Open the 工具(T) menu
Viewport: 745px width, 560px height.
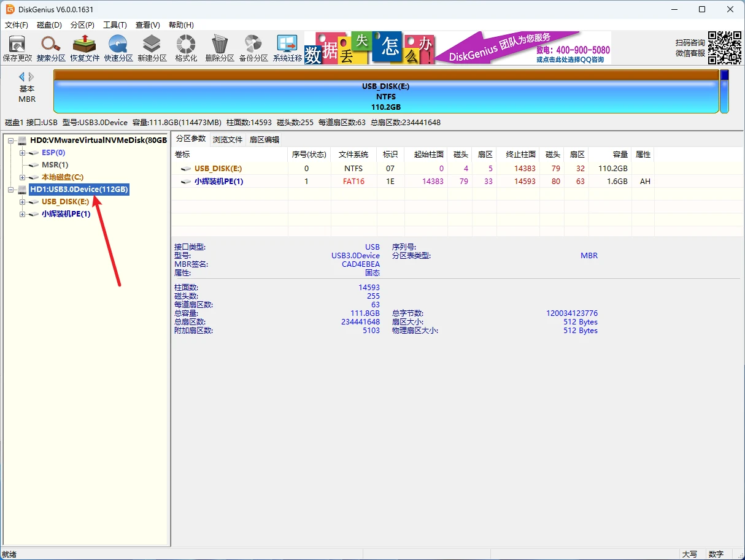pyautogui.click(x=115, y=25)
